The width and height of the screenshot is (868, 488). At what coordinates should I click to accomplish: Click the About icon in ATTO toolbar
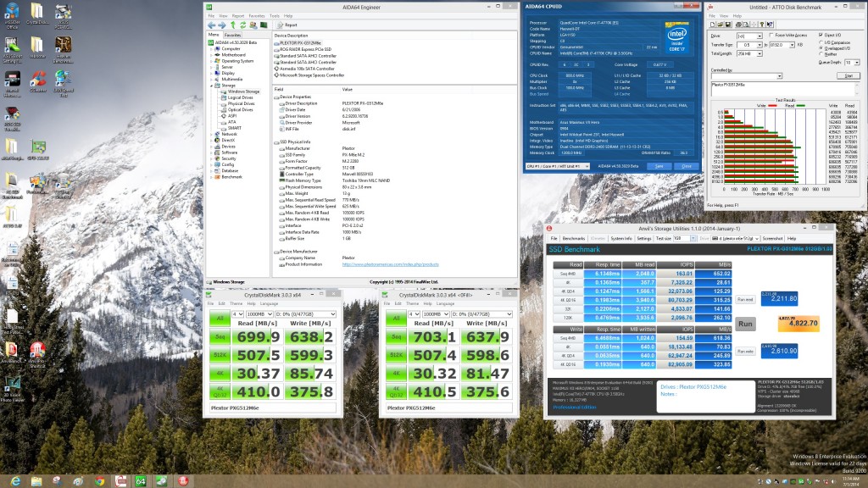pyautogui.click(x=762, y=25)
